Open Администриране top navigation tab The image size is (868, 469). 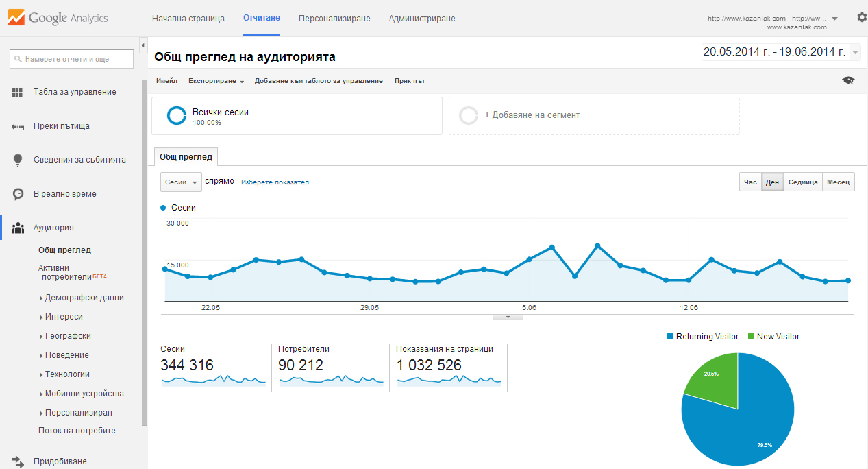(421, 19)
